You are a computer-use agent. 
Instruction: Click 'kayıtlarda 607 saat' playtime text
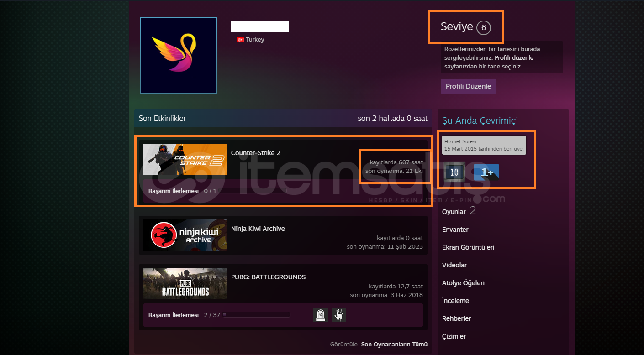(396, 162)
